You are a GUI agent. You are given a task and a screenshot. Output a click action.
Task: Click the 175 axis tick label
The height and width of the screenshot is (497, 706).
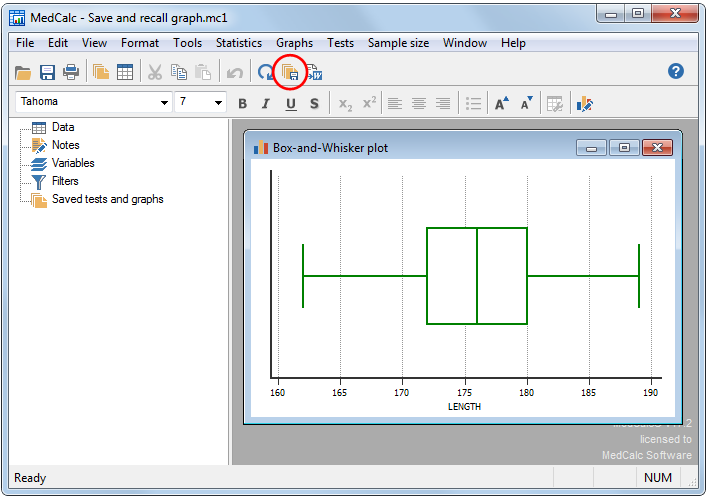click(464, 393)
